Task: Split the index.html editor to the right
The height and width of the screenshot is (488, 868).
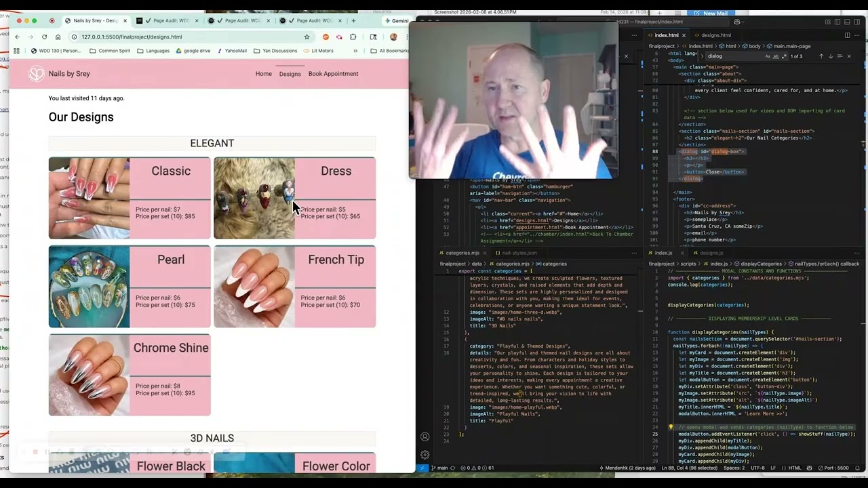Action: 847,35
